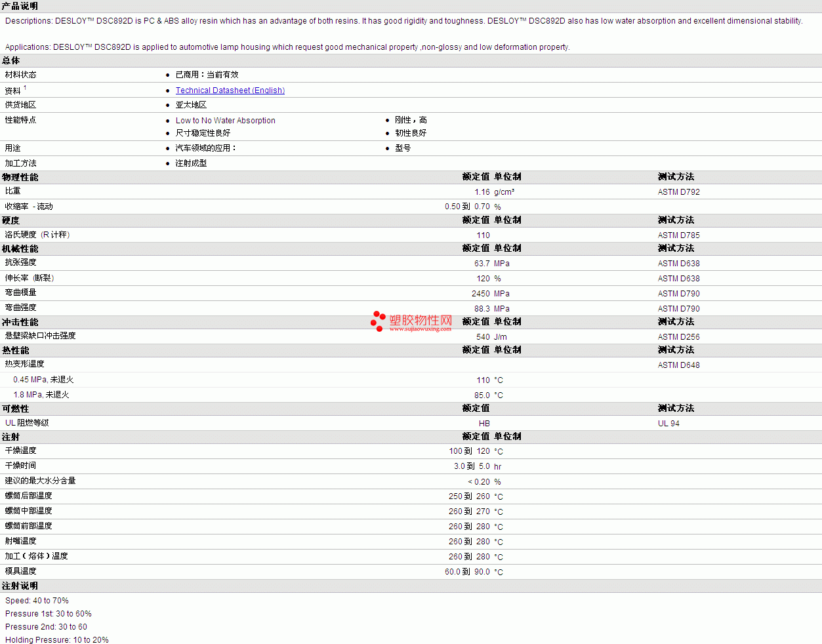822x644 pixels.
Task: Click the 悬壁梁缺口冲击强度 row label
Action: pyautogui.click(x=41, y=336)
